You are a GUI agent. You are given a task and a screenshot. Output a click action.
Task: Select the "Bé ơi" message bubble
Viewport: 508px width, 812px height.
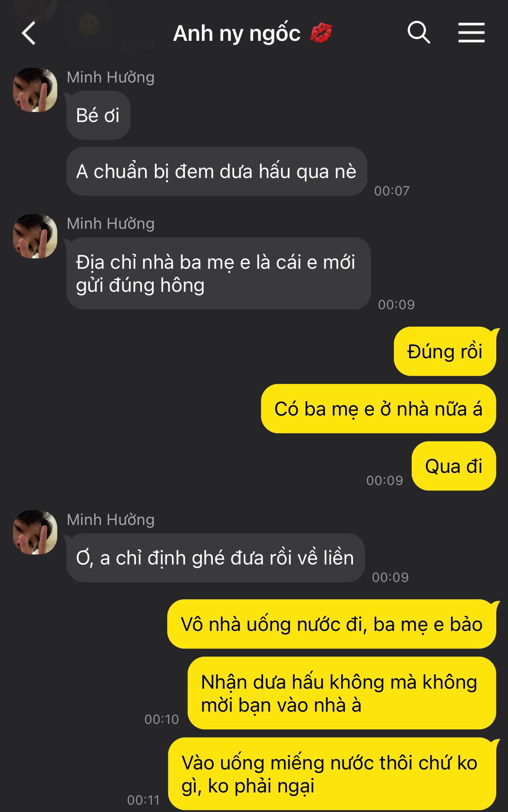99,116
